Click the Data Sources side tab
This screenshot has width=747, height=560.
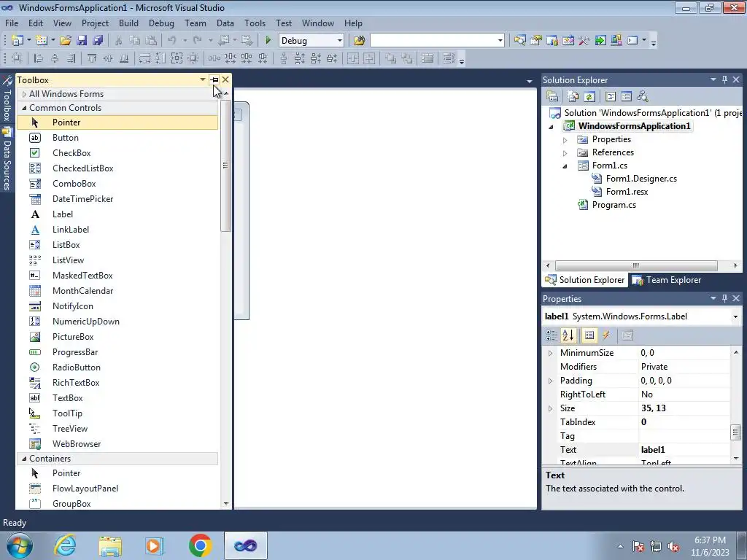pos(7,159)
